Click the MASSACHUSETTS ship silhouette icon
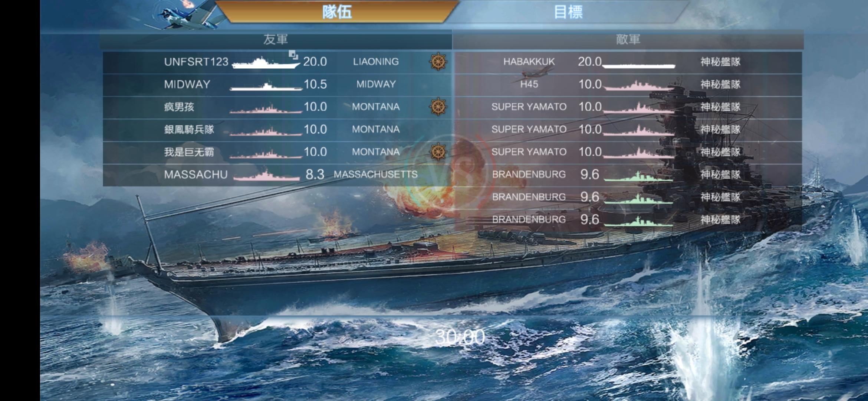 click(x=266, y=175)
